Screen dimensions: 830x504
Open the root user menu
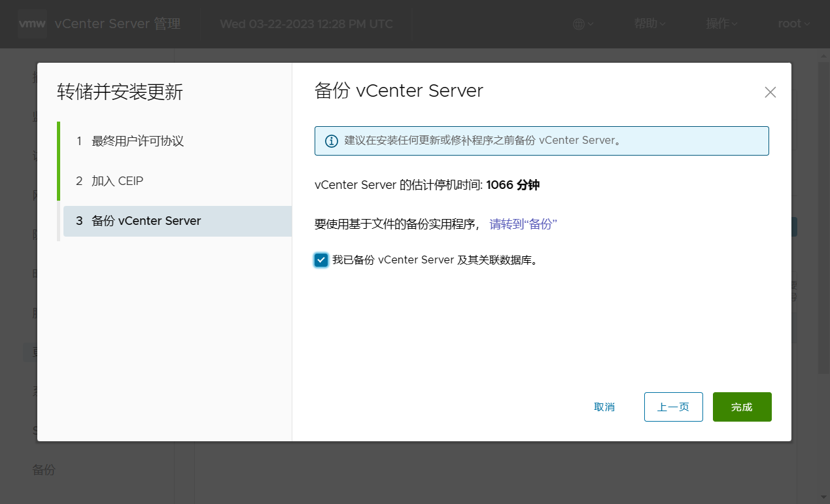(793, 24)
